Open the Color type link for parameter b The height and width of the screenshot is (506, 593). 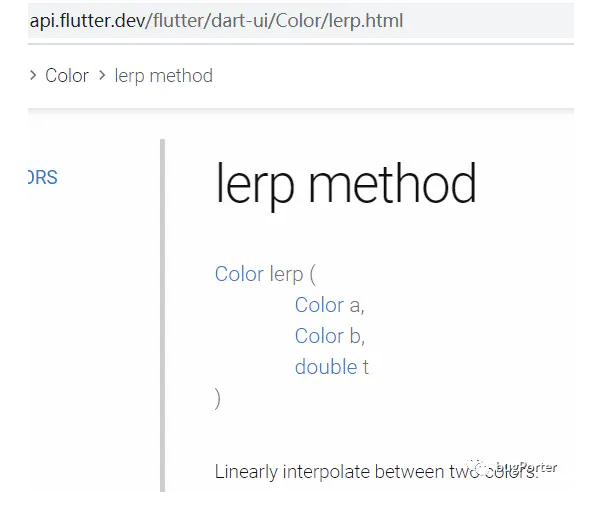320,336
